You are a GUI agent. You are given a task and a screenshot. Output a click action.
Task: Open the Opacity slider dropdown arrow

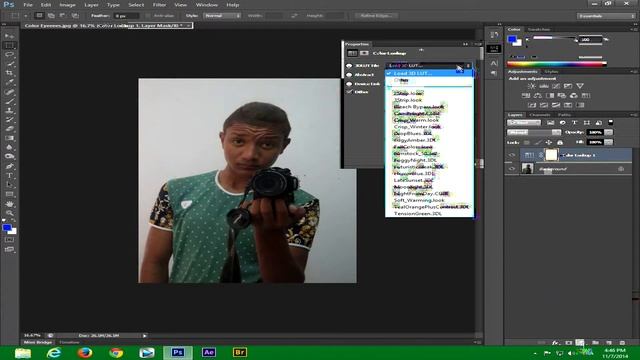(x=609, y=132)
